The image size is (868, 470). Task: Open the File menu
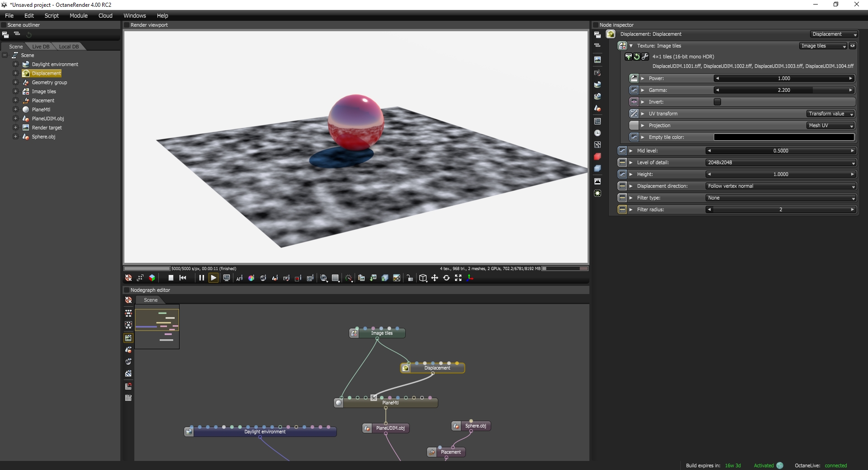point(9,15)
